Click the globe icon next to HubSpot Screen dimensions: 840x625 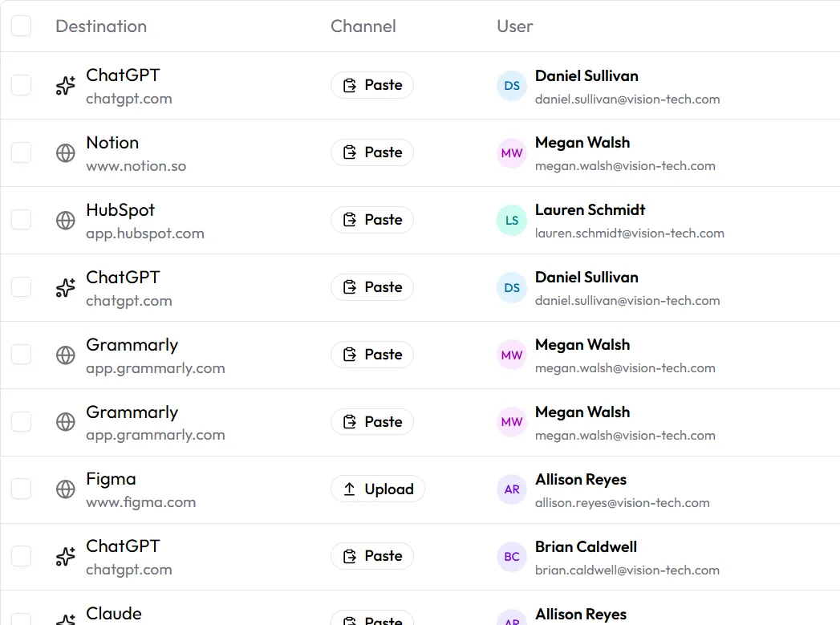point(65,220)
